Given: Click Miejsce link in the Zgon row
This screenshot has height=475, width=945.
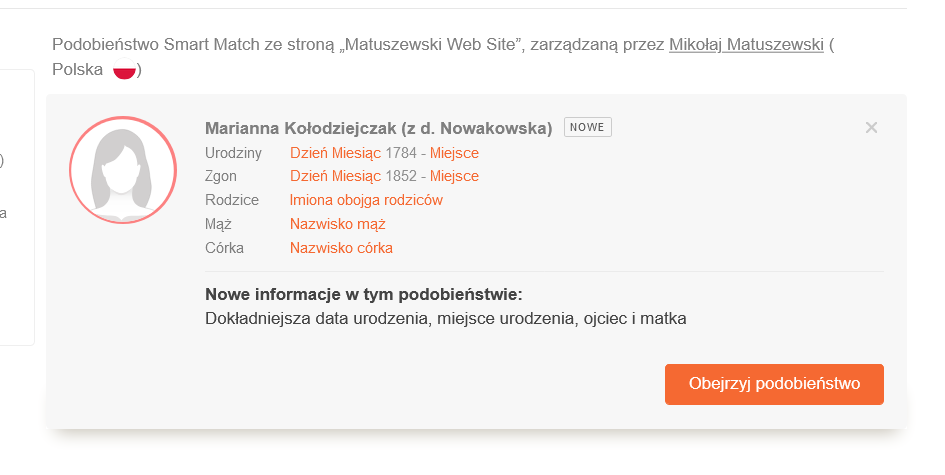Looking at the screenshot, I should (454, 176).
